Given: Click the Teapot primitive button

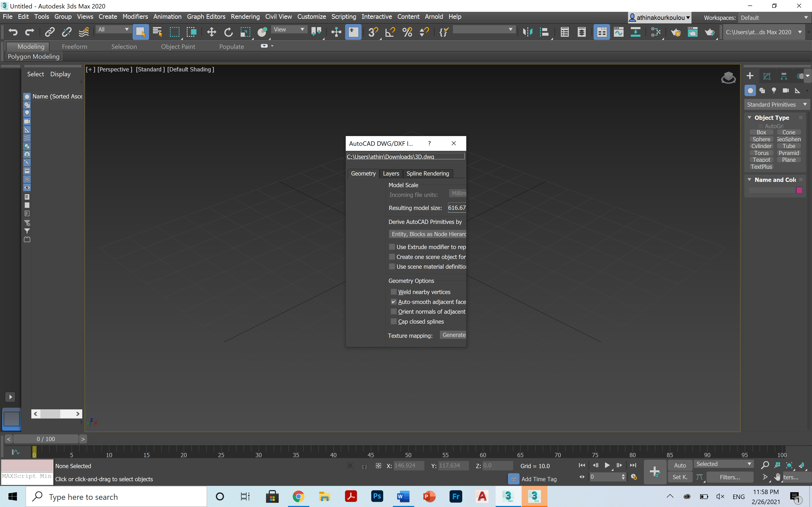Looking at the screenshot, I should pos(761,160).
